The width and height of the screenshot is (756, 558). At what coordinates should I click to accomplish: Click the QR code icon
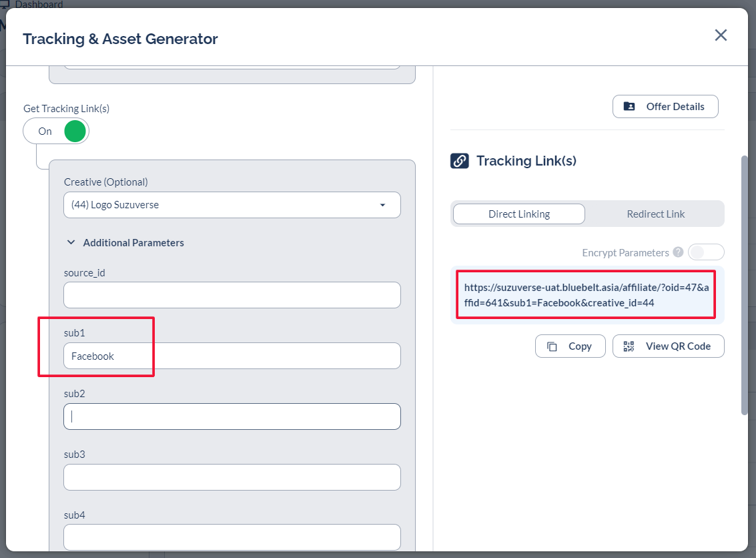coord(629,346)
